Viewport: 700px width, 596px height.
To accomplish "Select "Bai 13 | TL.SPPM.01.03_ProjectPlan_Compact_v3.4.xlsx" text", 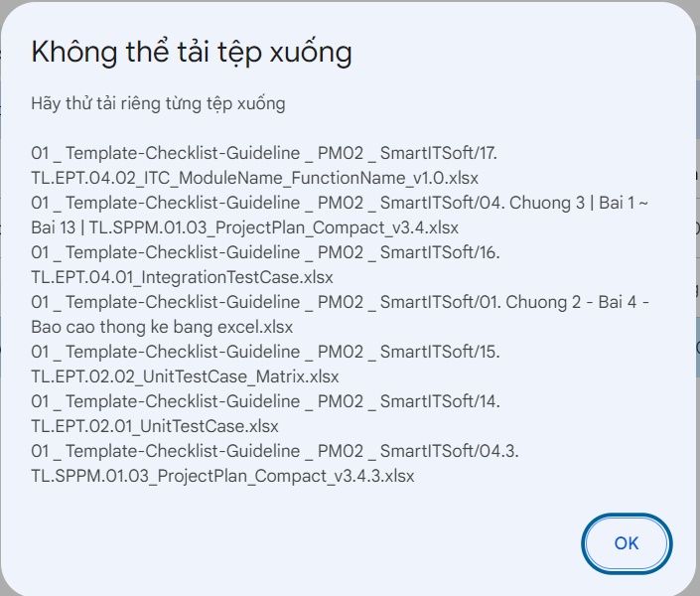I will (244, 228).
